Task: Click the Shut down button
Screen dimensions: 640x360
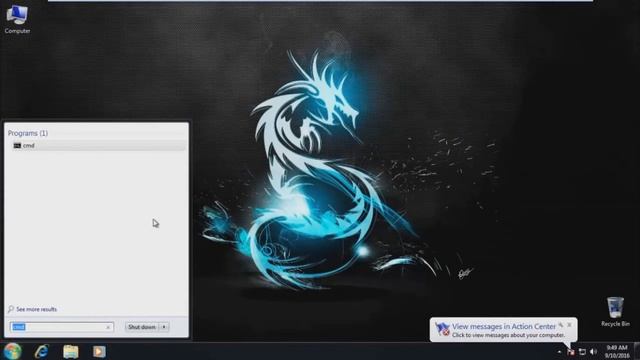Action: [x=142, y=327]
